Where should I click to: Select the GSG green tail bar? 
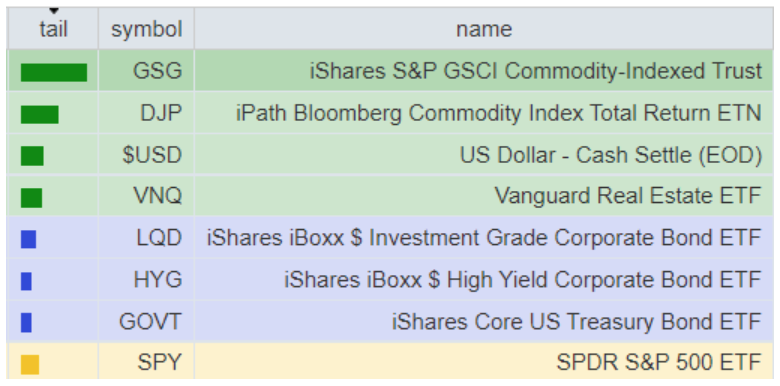coord(54,73)
